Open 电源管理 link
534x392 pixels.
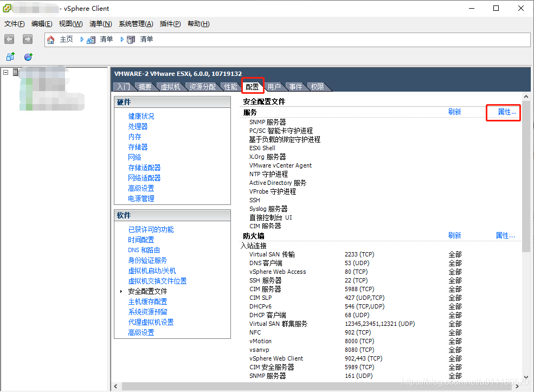coord(141,198)
